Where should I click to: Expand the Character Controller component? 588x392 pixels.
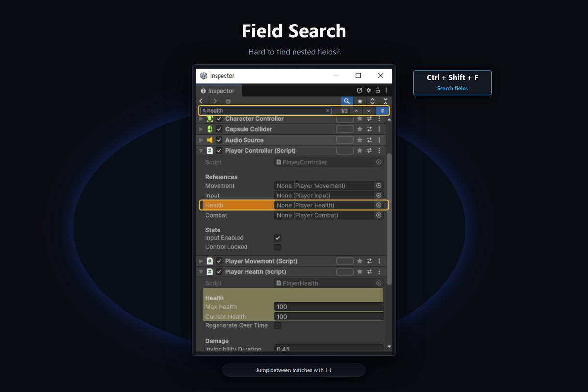[201, 119]
